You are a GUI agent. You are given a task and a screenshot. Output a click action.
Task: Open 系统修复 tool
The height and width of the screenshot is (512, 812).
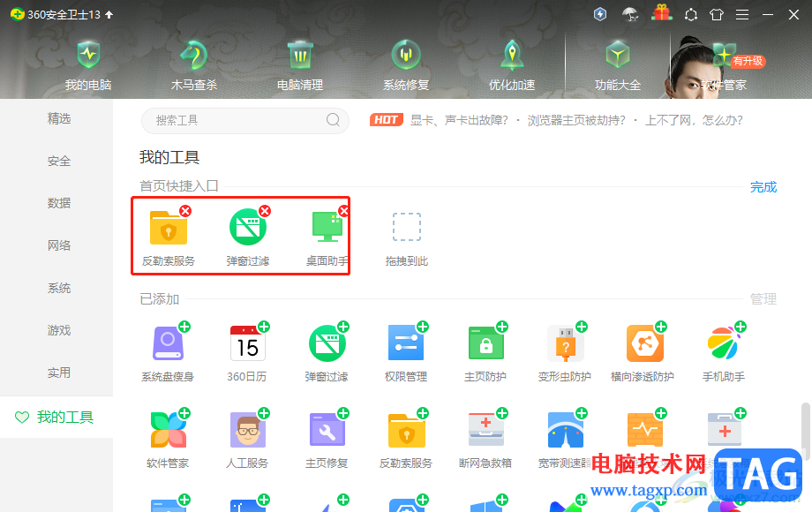[406, 65]
